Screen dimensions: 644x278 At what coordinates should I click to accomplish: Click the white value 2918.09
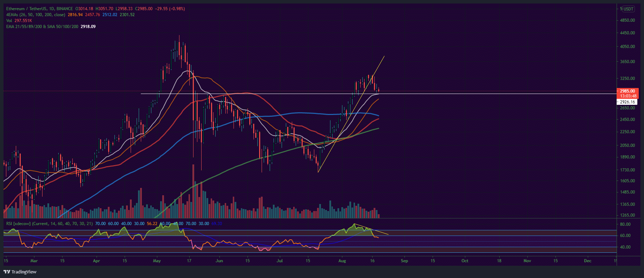[88, 27]
